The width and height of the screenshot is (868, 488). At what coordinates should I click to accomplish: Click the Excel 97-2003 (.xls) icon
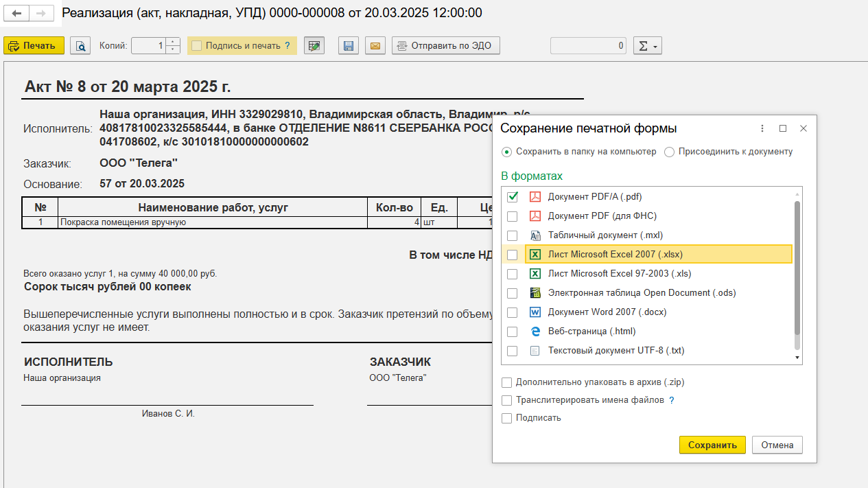535,274
